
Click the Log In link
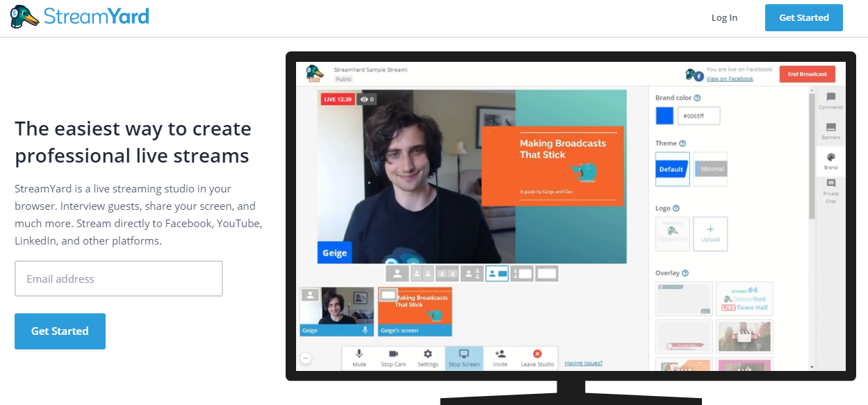click(x=724, y=18)
